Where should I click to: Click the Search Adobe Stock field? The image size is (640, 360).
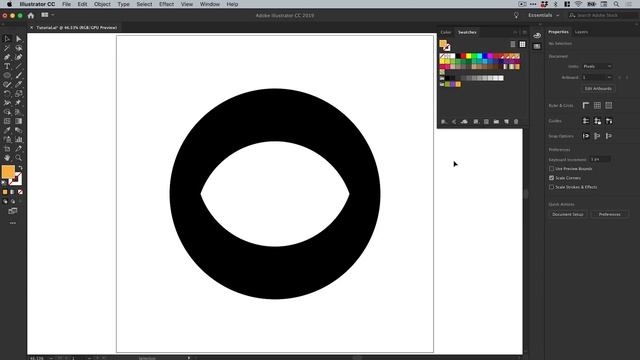(602, 15)
